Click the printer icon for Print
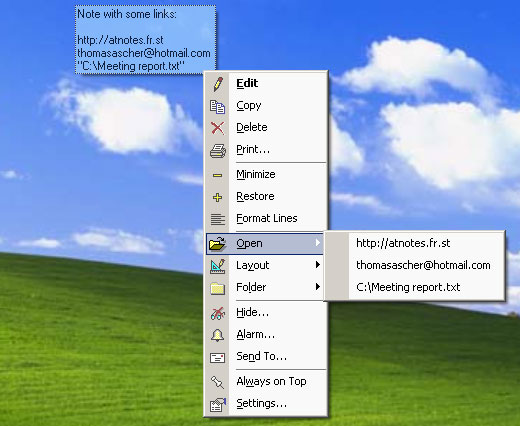Viewport: 520px width, 426px height. pos(218,151)
